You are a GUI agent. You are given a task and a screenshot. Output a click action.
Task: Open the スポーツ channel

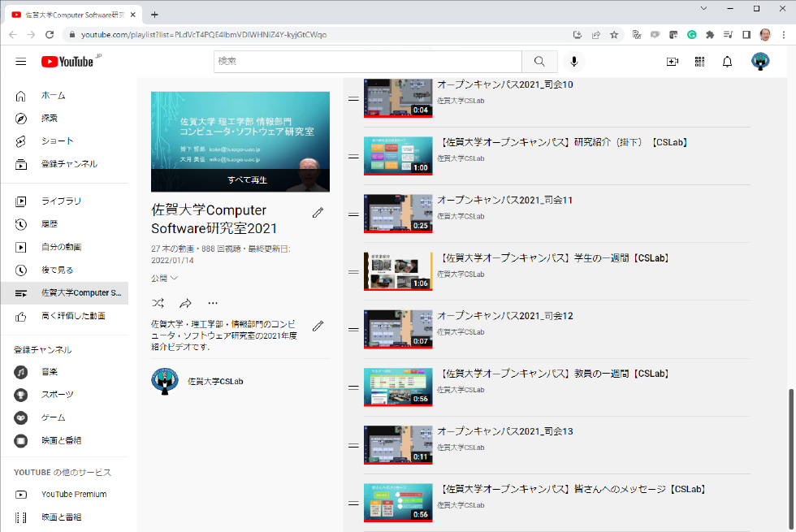(64, 395)
